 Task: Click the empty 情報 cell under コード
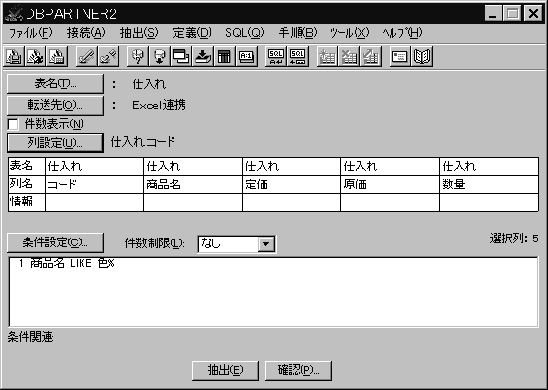(x=94, y=202)
